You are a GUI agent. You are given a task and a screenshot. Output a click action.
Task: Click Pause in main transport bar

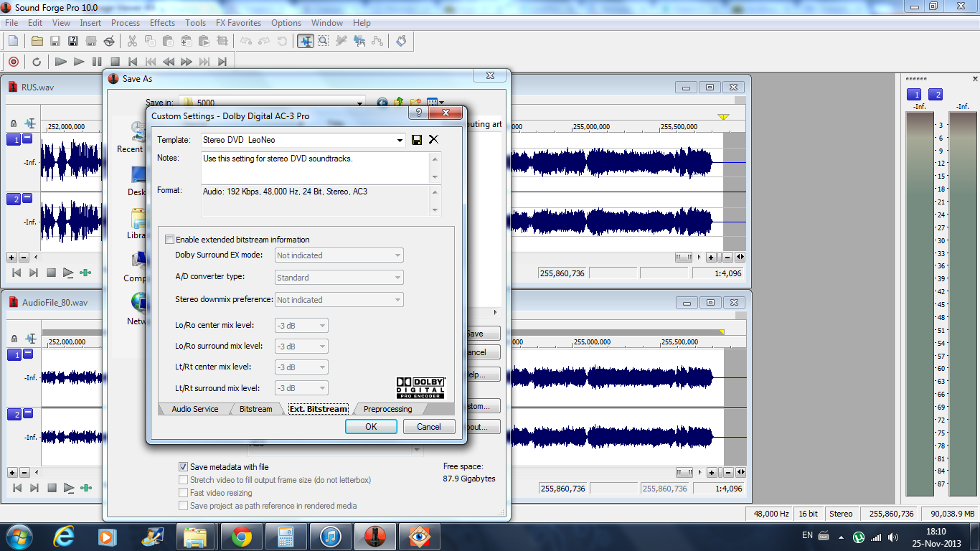click(x=97, y=62)
